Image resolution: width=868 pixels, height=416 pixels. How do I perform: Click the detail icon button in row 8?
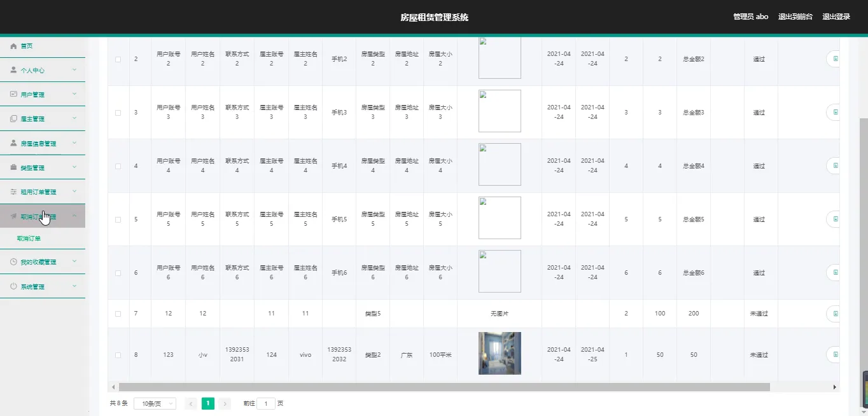click(834, 354)
